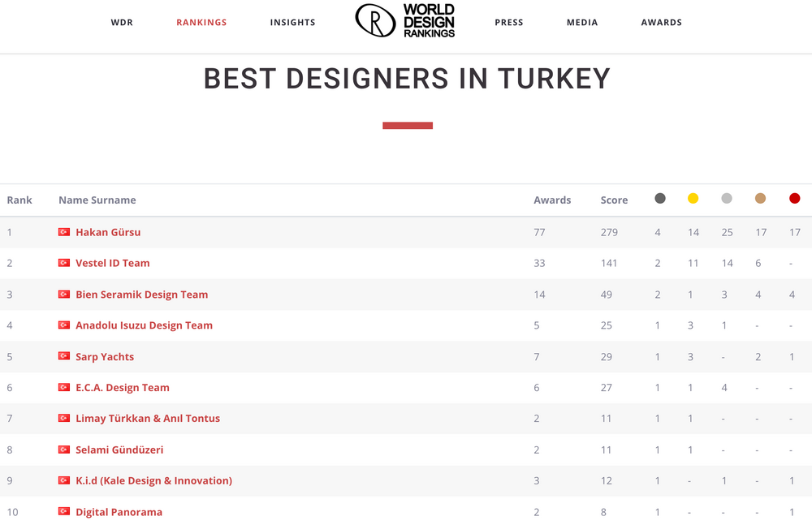Navigate to the Awards page
The width and height of the screenshot is (812, 525).
point(661,23)
